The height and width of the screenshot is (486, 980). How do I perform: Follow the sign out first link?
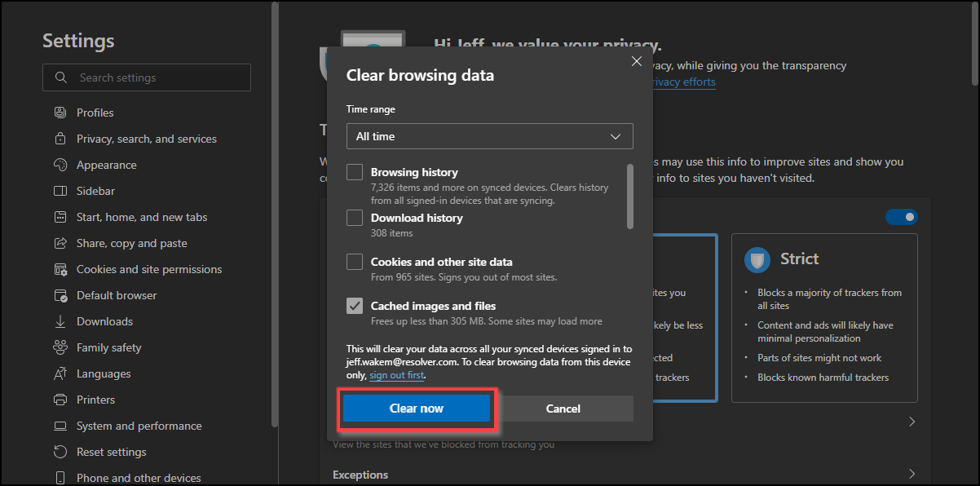(396, 375)
